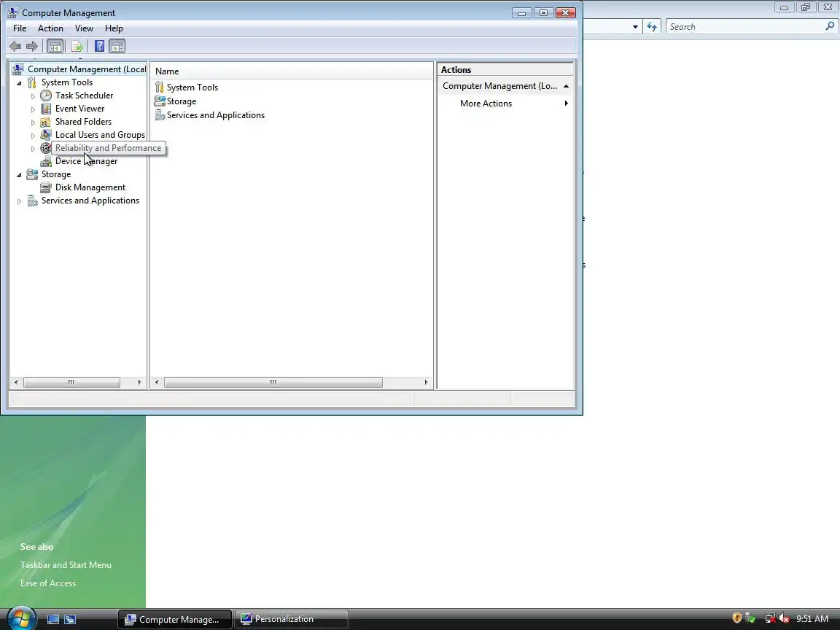Screen dimensions: 840x630
Task: Click the muted volume tray icon
Action: 785,619
